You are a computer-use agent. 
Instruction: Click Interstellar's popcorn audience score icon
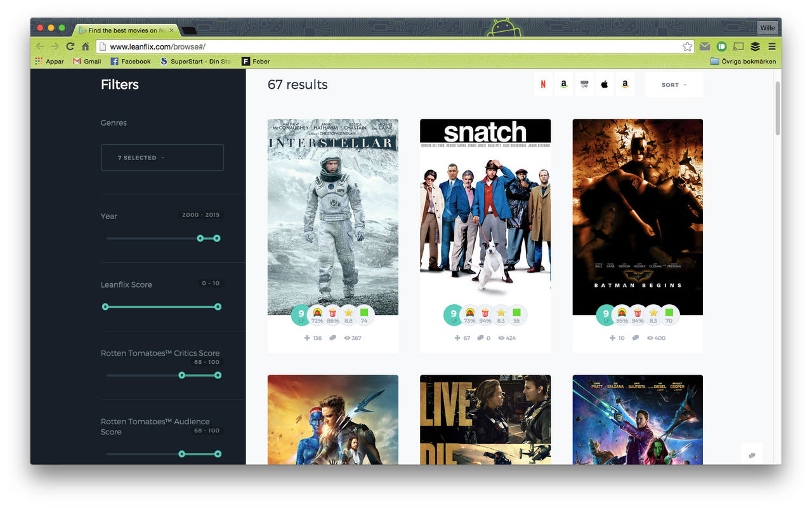tap(333, 312)
